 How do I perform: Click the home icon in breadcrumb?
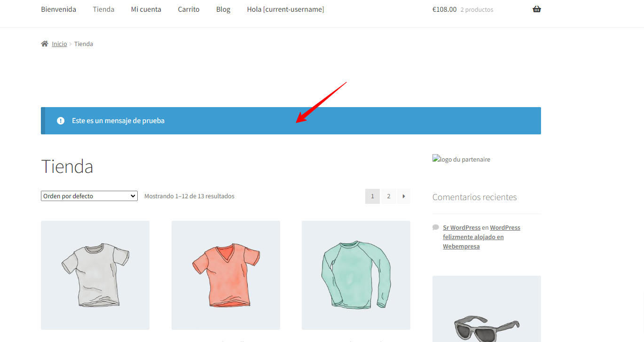(45, 44)
